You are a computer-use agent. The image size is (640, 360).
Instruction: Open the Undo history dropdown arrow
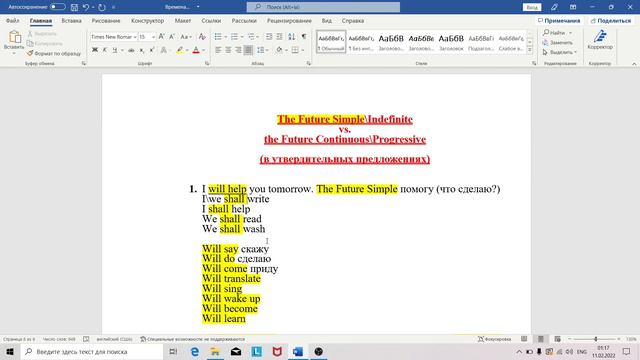click(x=93, y=7)
